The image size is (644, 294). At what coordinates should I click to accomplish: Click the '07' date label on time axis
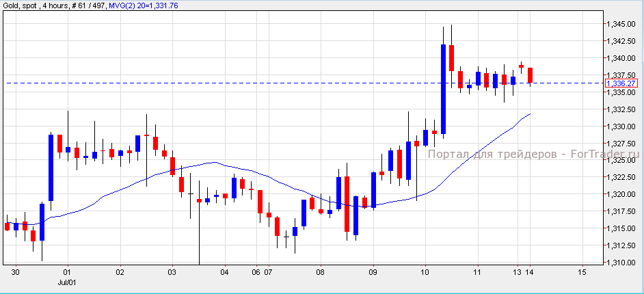[x=268, y=272]
